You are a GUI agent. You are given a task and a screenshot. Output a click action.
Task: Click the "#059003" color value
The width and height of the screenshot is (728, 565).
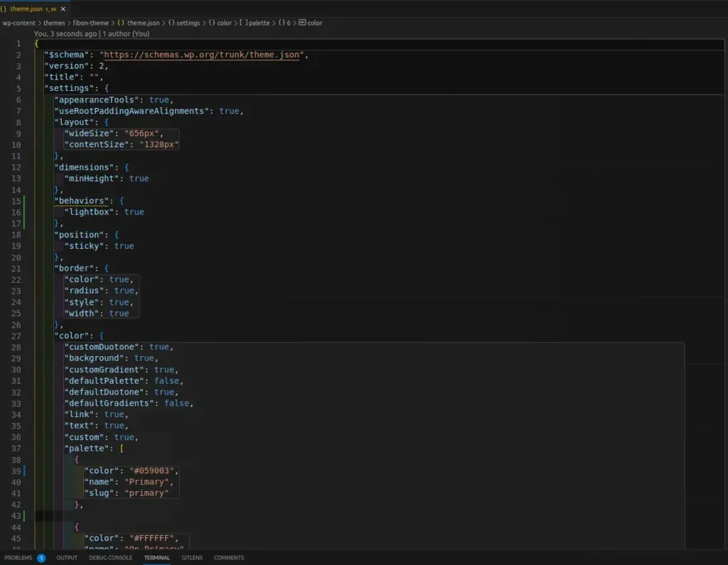point(151,470)
